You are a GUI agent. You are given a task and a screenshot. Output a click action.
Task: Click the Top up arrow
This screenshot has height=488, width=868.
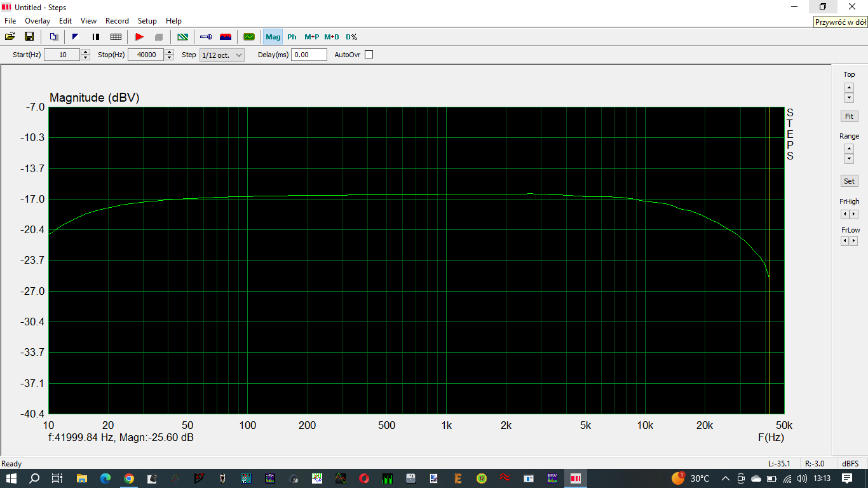tap(849, 88)
